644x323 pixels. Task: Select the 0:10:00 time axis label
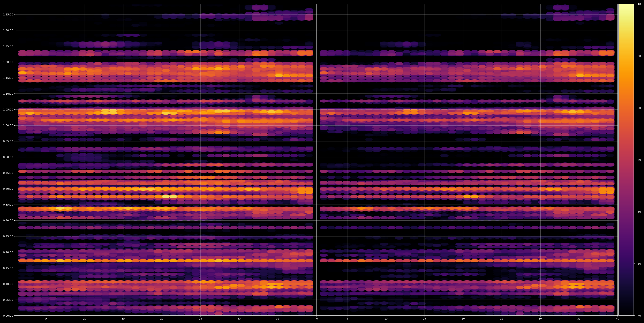tap(8, 284)
